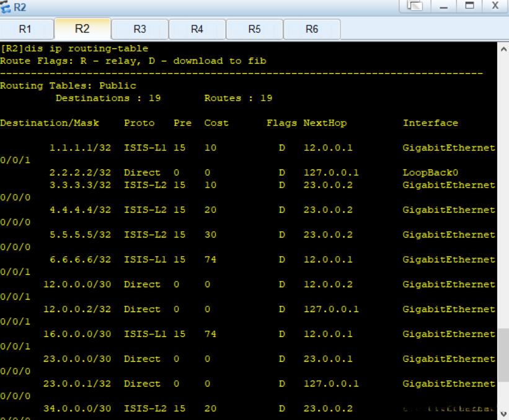This screenshot has height=420, width=509.
Task: Click destination 4.4.4.4/32
Action: point(80,210)
